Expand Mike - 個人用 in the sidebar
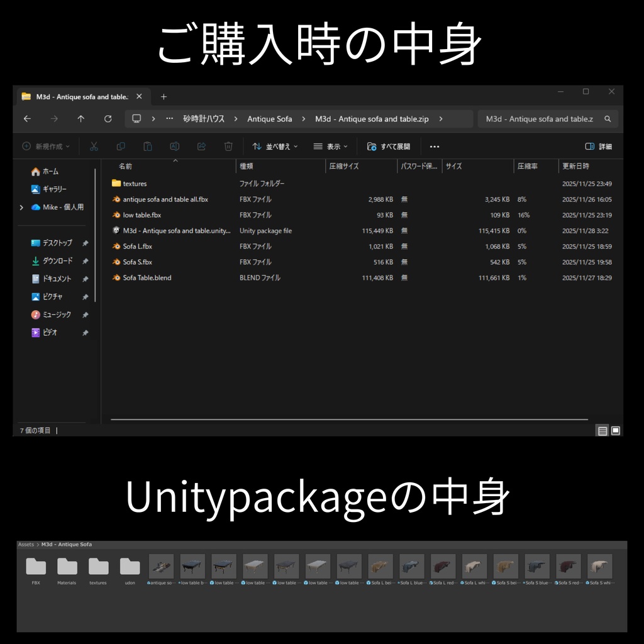The height and width of the screenshot is (644, 644). tap(21, 207)
